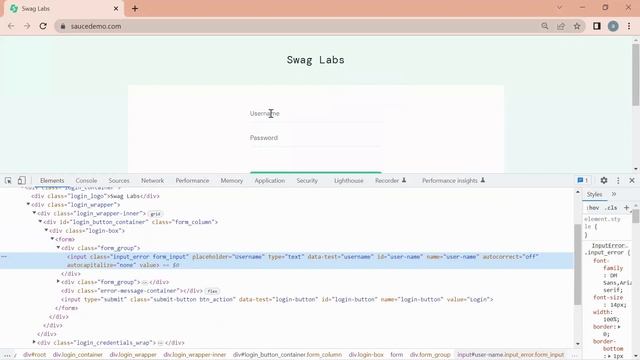Bookmark this page with the star icon
This screenshot has height=360, width=640.
click(x=577, y=26)
